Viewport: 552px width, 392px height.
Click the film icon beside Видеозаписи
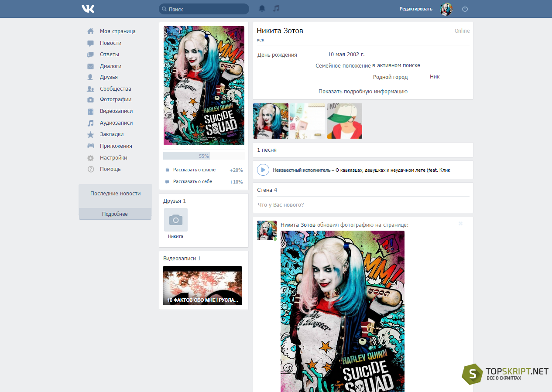pyautogui.click(x=90, y=111)
